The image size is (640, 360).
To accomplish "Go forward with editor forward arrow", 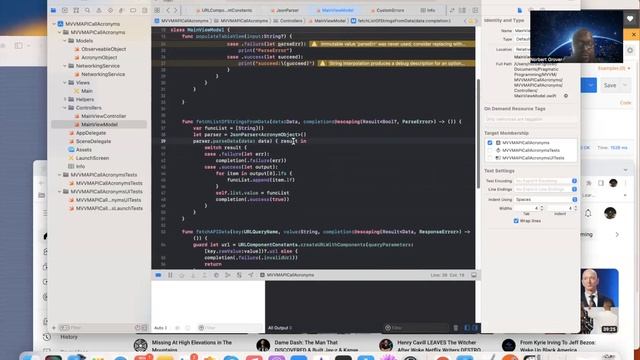I will (176, 10).
